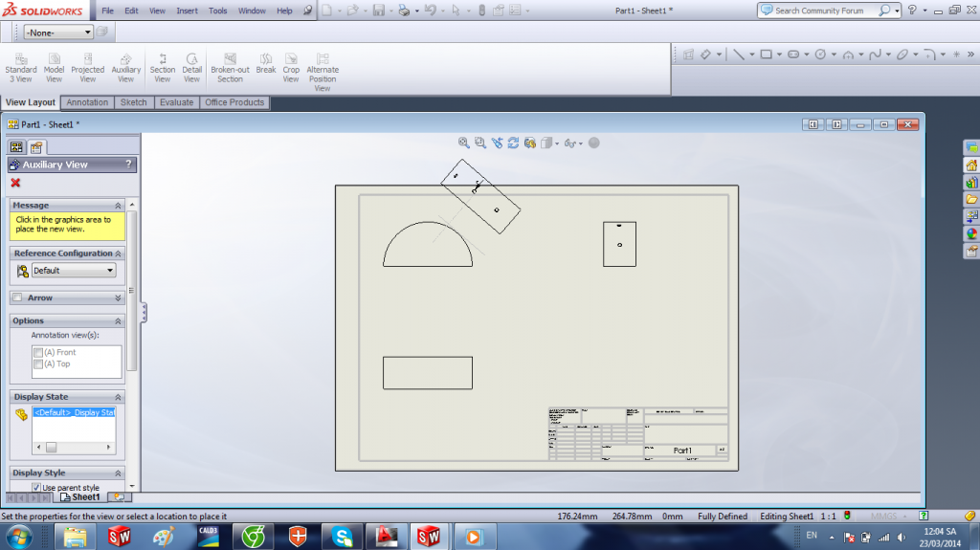
Task: Choose the Crop View tool
Action: click(291, 68)
